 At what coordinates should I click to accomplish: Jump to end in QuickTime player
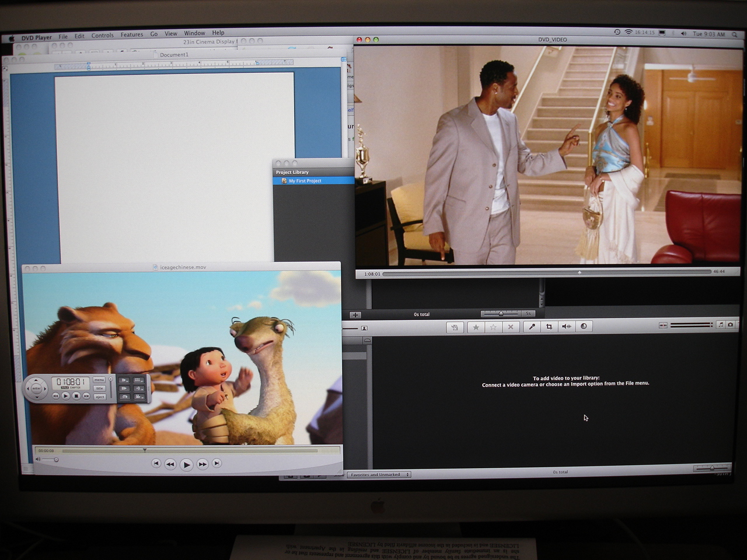click(x=217, y=463)
